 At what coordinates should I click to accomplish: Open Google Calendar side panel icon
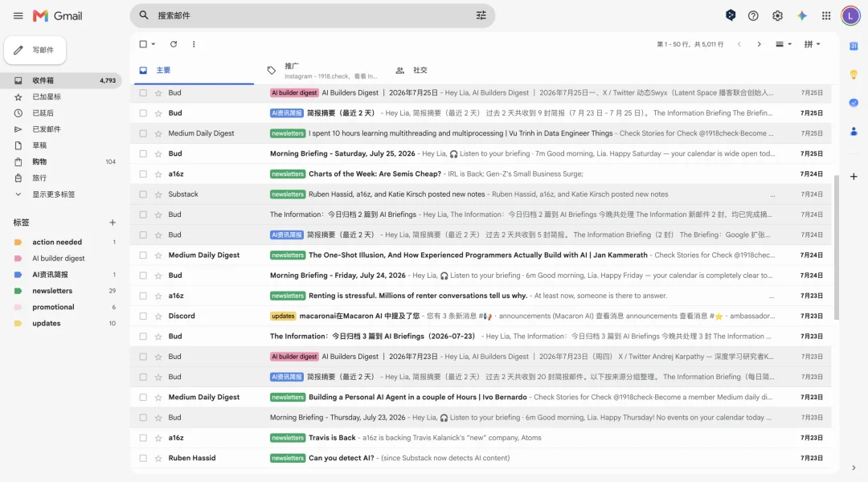click(854, 46)
